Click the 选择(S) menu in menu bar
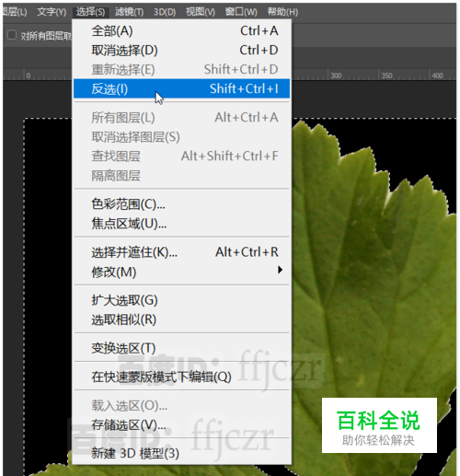Screen dimensions: 460x476 (90, 12)
